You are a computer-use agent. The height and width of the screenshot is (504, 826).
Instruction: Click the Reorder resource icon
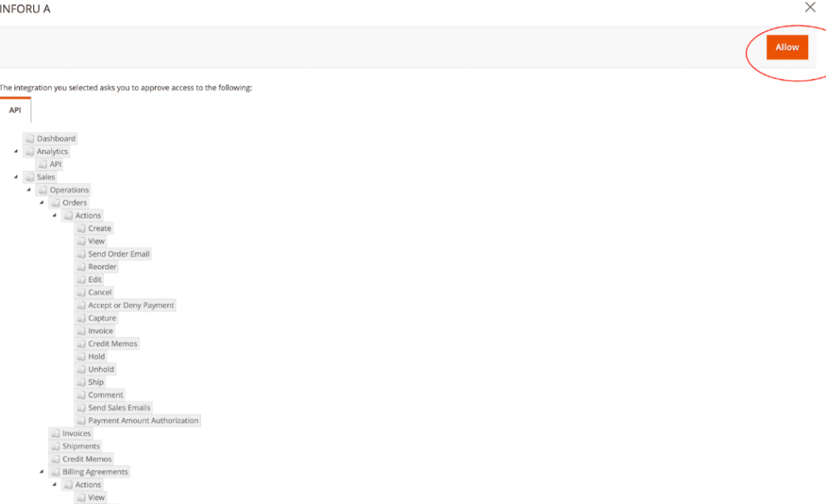pos(81,266)
